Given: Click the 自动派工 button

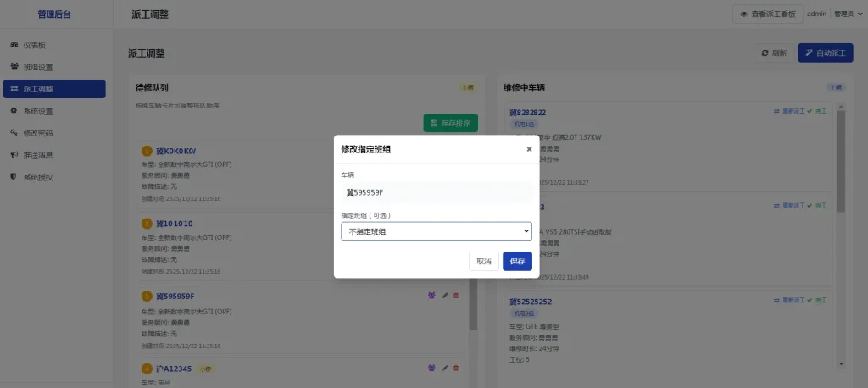Looking at the screenshot, I should pos(826,53).
